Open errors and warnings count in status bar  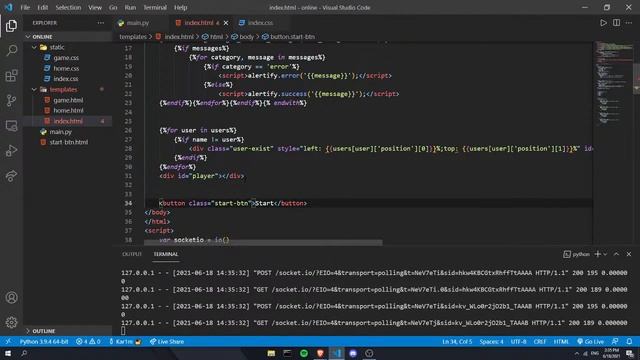(x=88, y=342)
